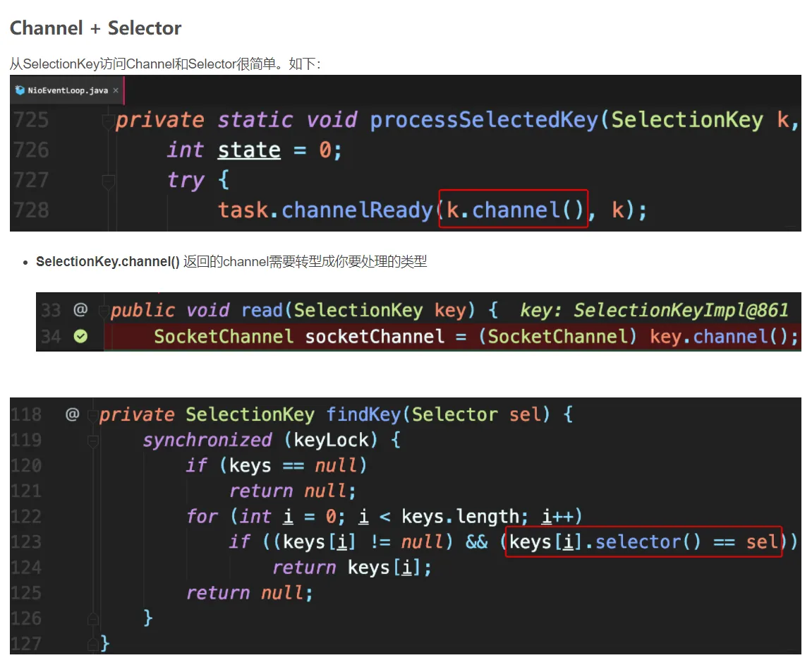
Task: Fold the read method at line 33
Action: point(103,311)
